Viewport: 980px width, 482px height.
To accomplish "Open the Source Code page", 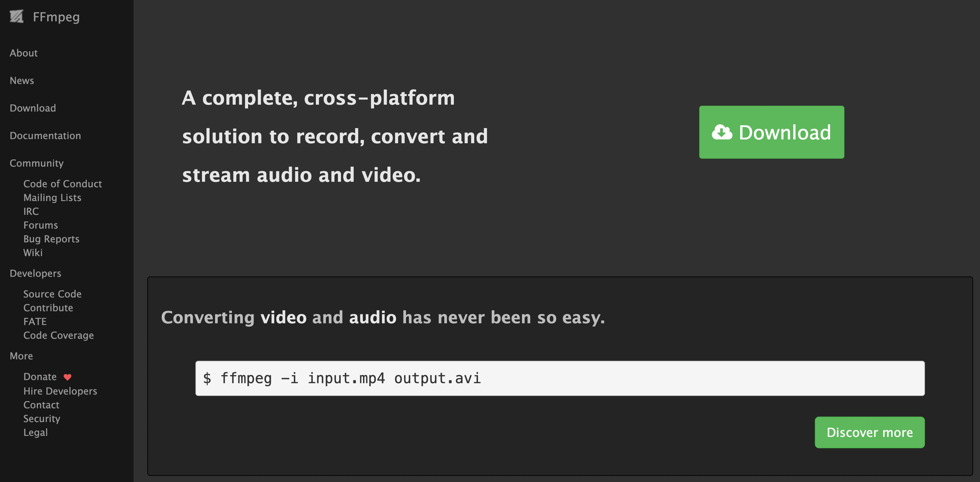I will pos(53,294).
